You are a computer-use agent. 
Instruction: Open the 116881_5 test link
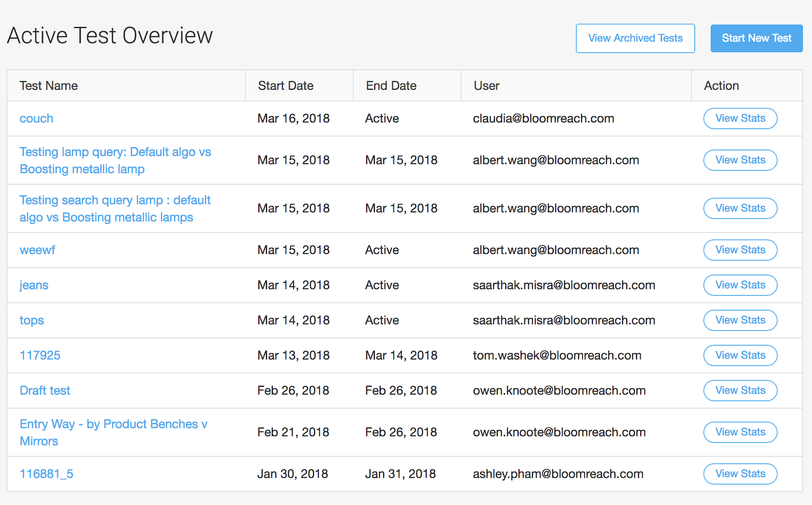pyautogui.click(x=47, y=474)
